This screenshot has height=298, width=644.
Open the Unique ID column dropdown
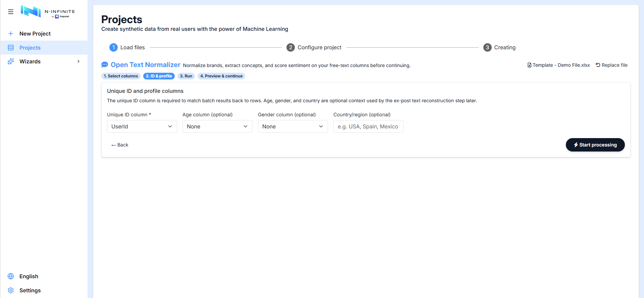coord(142,126)
